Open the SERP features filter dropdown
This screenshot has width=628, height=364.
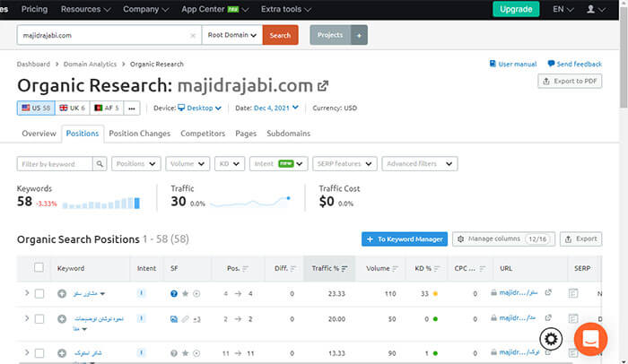point(345,164)
